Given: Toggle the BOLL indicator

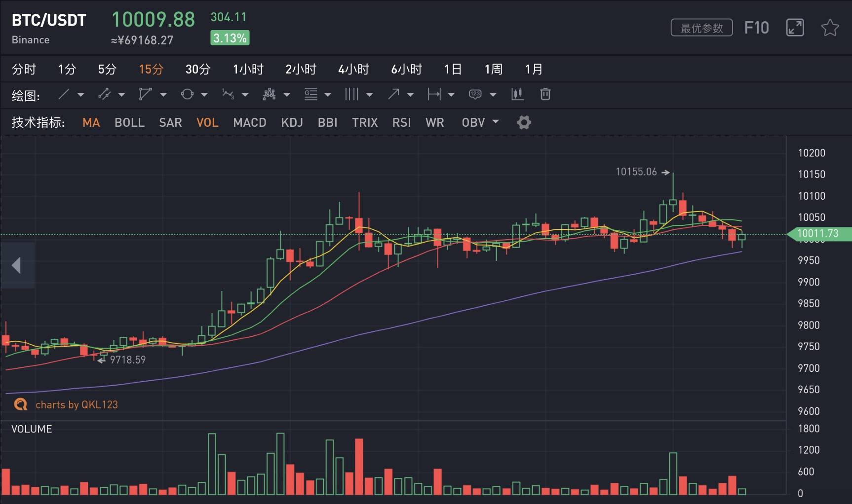Looking at the screenshot, I should [x=129, y=122].
